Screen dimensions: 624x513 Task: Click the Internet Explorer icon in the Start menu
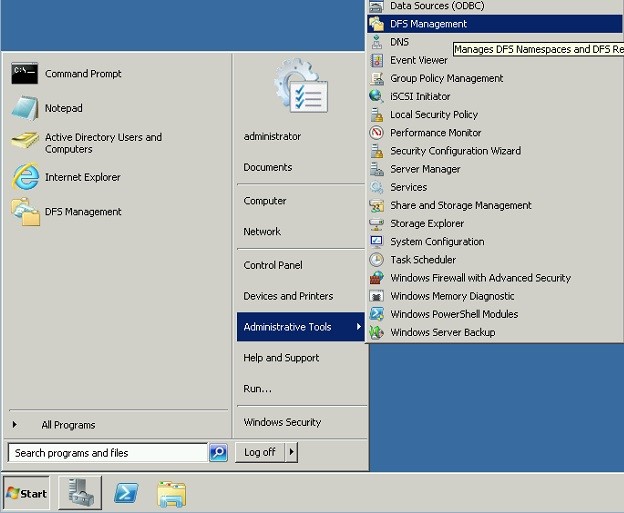tap(25, 176)
